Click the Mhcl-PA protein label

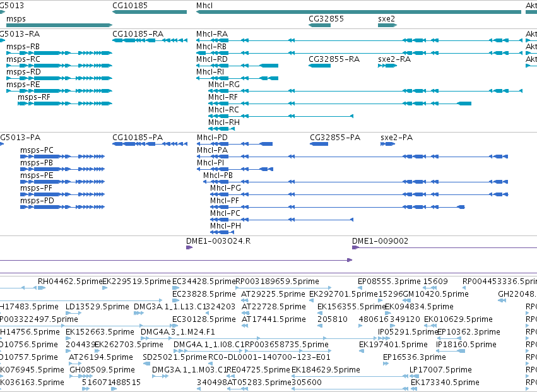click(212, 150)
